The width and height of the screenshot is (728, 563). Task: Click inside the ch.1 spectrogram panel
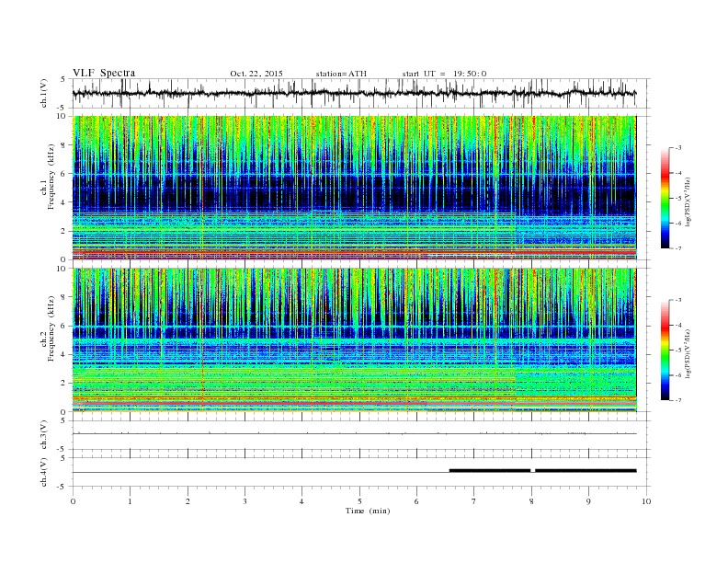tap(354, 188)
